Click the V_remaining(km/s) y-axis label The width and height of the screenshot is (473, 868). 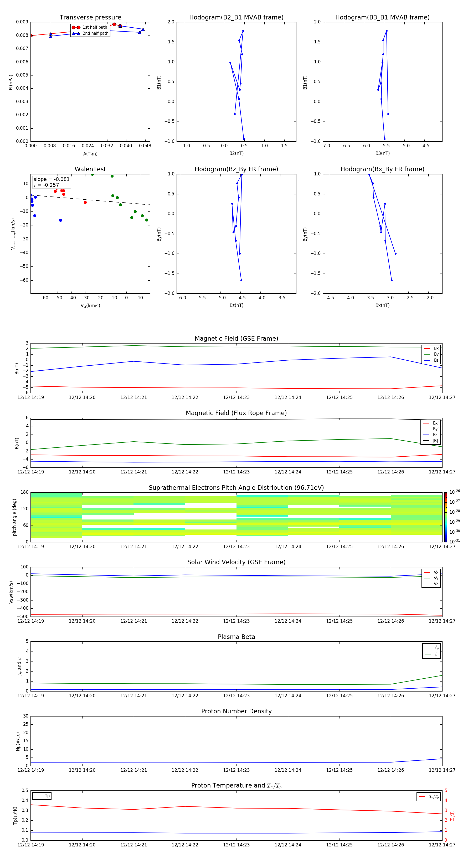click(13, 234)
